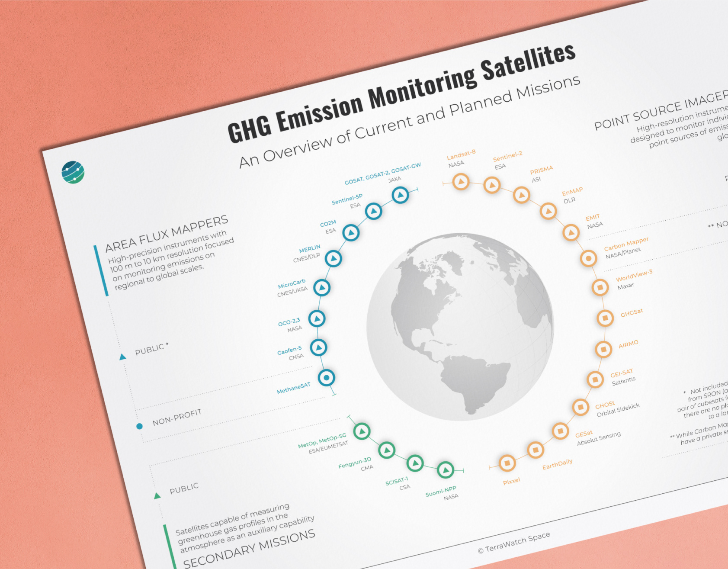Click the globe illustration in the center
Image resolution: width=728 pixels, height=569 pixels.
point(460,327)
